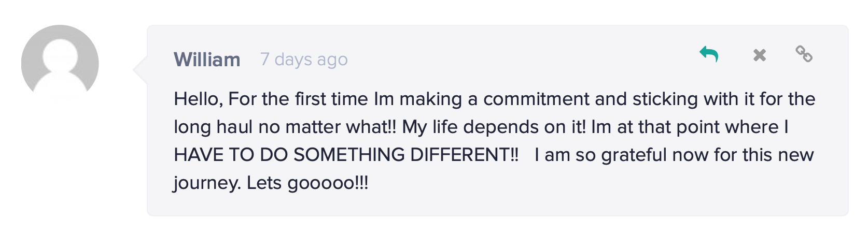Click the word "journey" in the comment

click(x=206, y=183)
